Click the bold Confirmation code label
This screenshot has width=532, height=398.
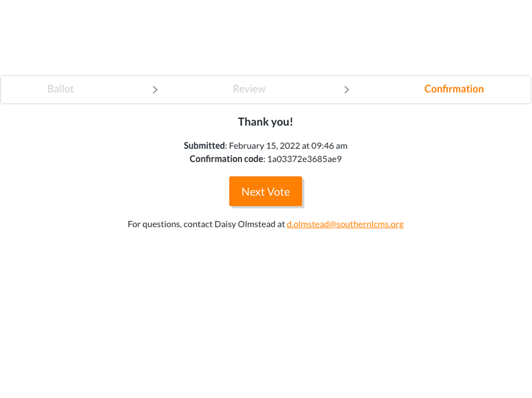point(226,159)
